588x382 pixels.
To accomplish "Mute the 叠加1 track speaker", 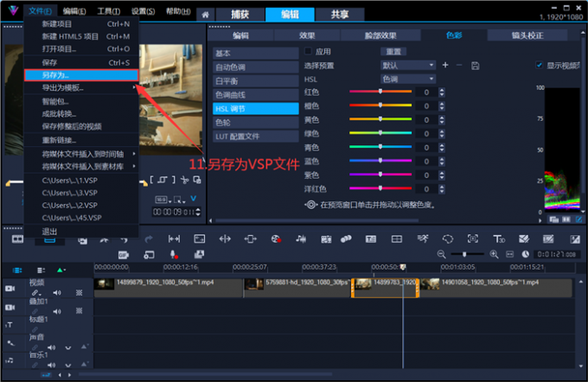I will pos(56,311).
